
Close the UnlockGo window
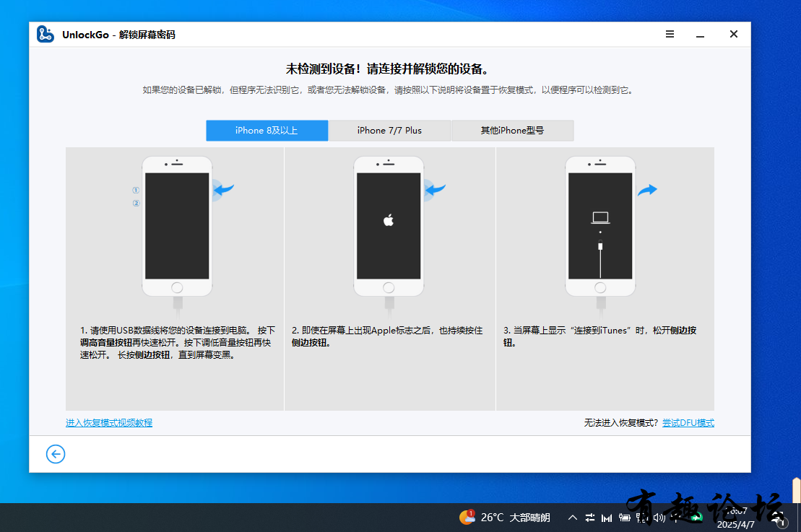click(734, 34)
